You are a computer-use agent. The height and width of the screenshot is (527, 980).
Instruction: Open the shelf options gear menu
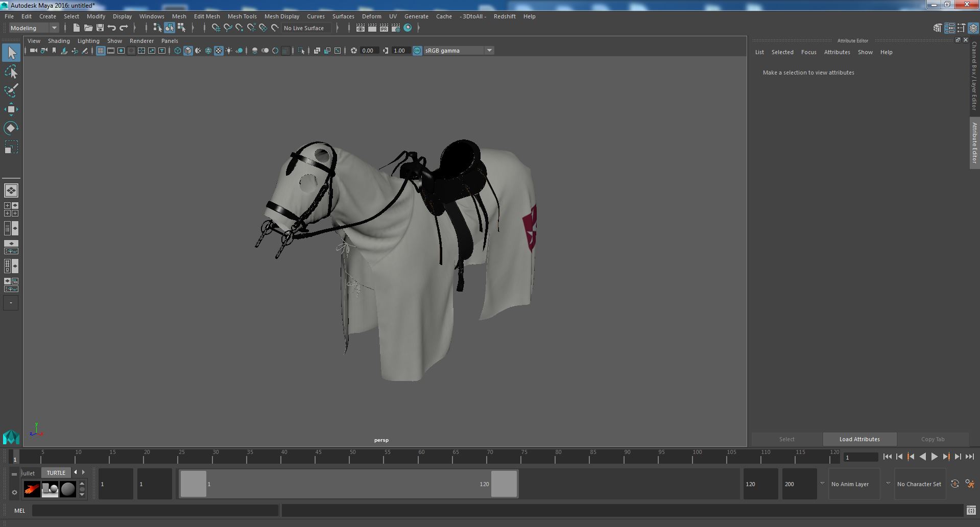click(14, 492)
